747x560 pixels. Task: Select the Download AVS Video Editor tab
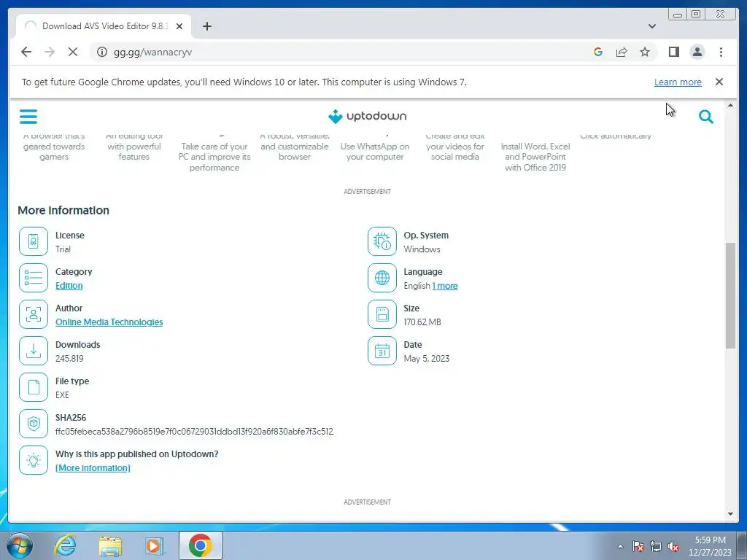click(104, 26)
